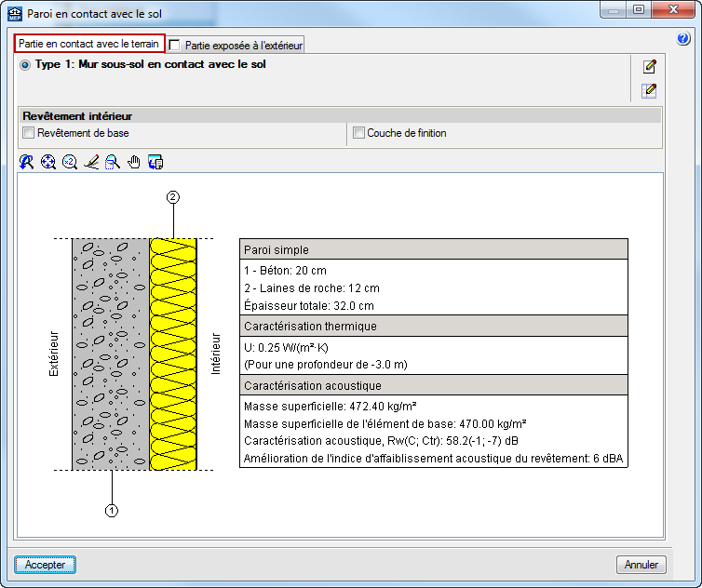Click the MEP application icon in the title bar
This screenshot has height=588, width=702.
tap(15, 13)
